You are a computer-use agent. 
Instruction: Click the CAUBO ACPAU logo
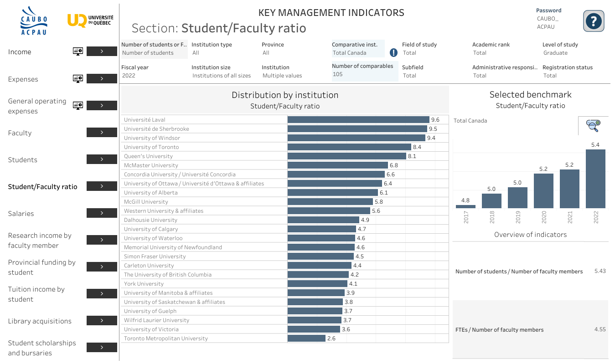tap(34, 21)
